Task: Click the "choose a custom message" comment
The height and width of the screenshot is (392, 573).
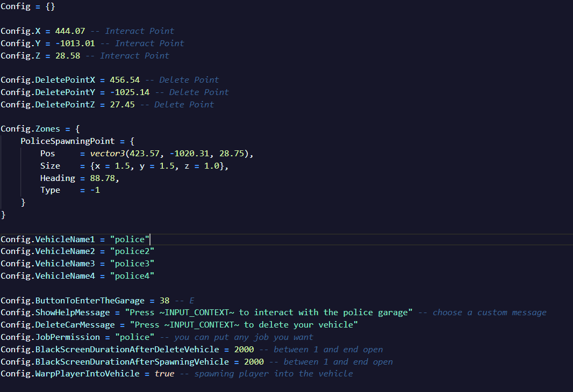Action: click(x=489, y=313)
